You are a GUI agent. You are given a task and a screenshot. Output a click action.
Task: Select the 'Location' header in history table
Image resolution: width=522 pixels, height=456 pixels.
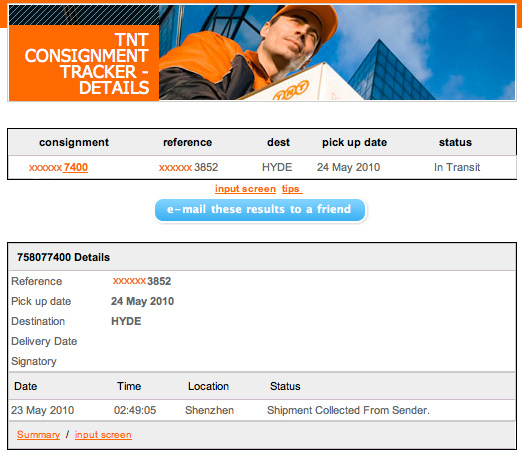tap(208, 386)
